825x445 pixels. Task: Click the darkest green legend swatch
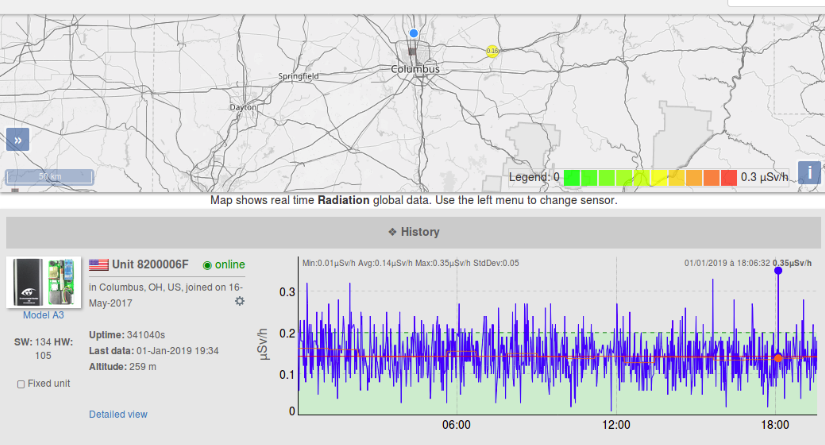pos(572,178)
